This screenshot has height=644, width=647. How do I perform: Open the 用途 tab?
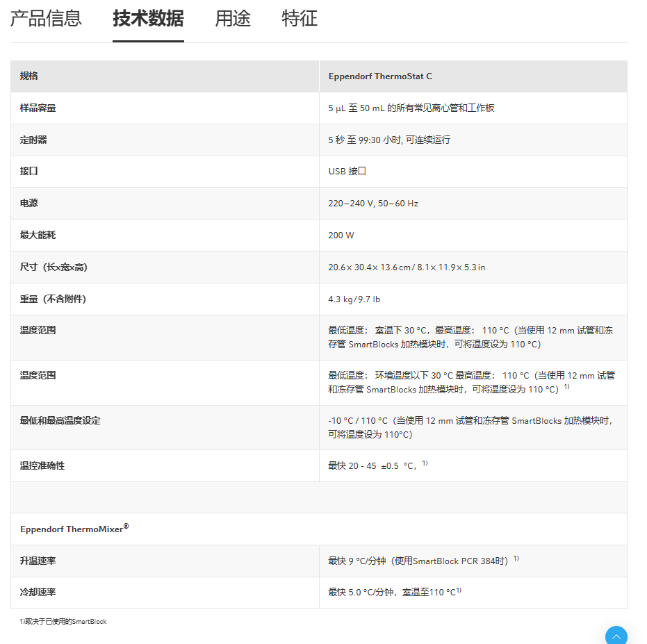(233, 19)
